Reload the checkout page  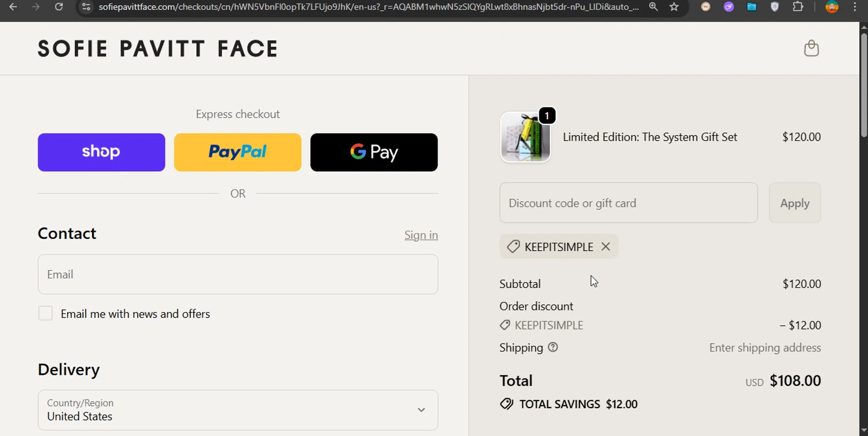pos(59,7)
